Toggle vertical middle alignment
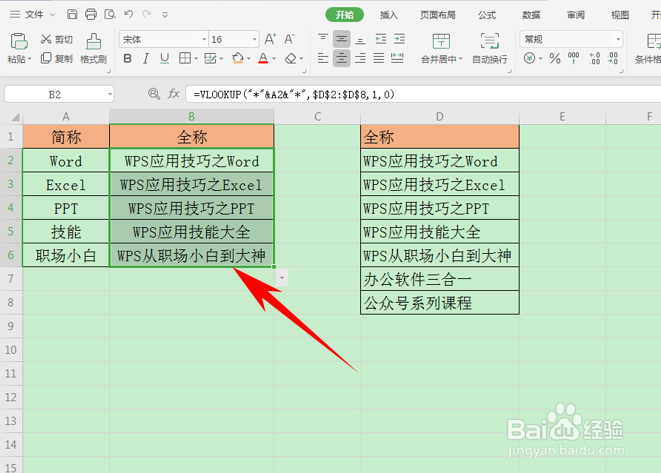661x473 pixels. (x=341, y=39)
